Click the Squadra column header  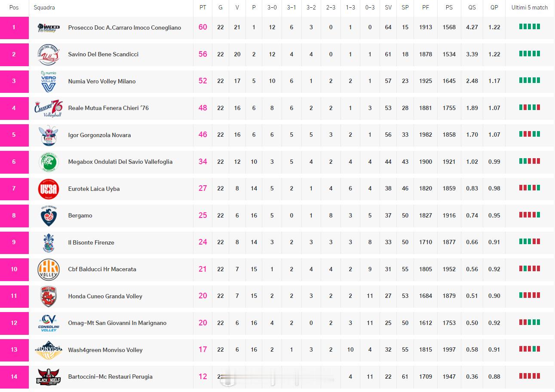click(44, 7)
